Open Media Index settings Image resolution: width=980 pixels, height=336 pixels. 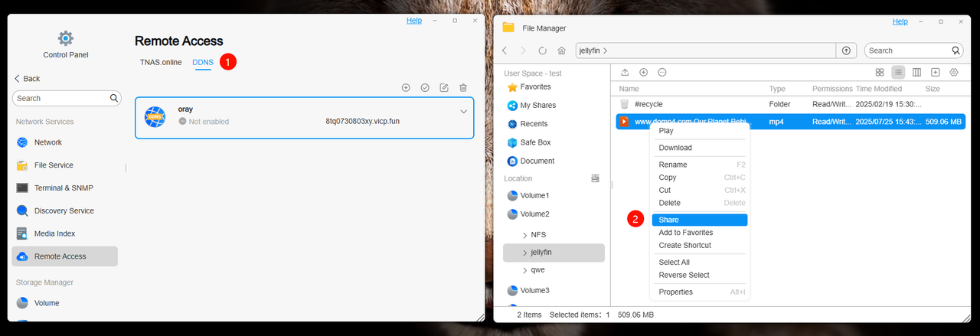click(65, 233)
